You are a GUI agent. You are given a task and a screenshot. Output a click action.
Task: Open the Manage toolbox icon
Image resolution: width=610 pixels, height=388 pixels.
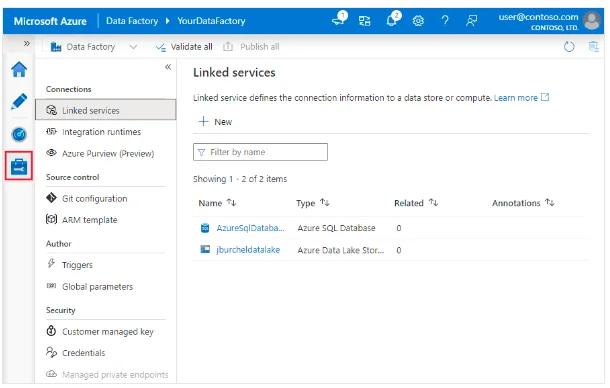coord(19,167)
